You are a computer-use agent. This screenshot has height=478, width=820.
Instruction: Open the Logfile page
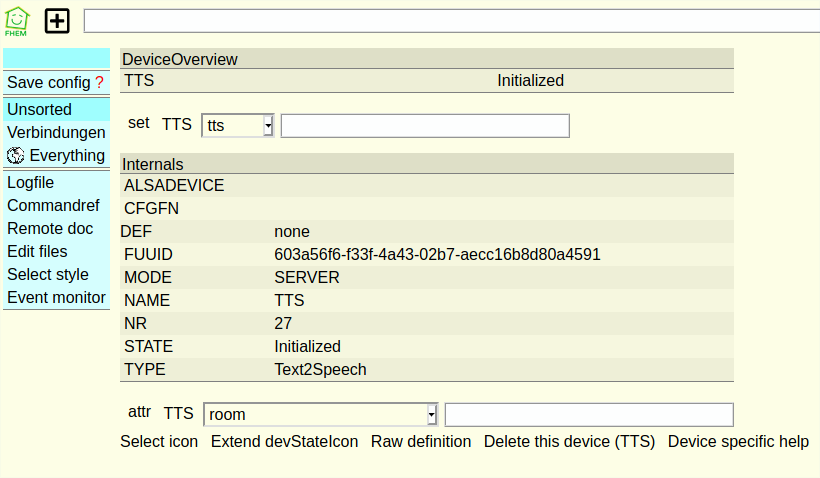point(31,183)
